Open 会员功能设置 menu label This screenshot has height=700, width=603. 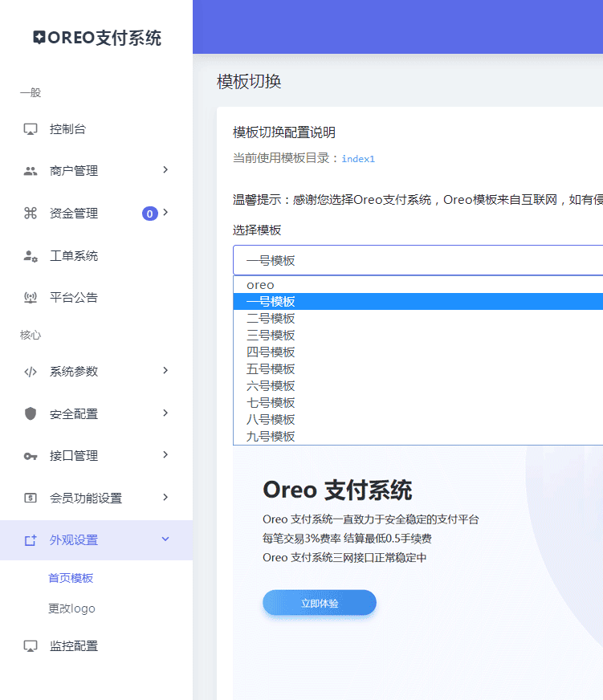click(86, 499)
